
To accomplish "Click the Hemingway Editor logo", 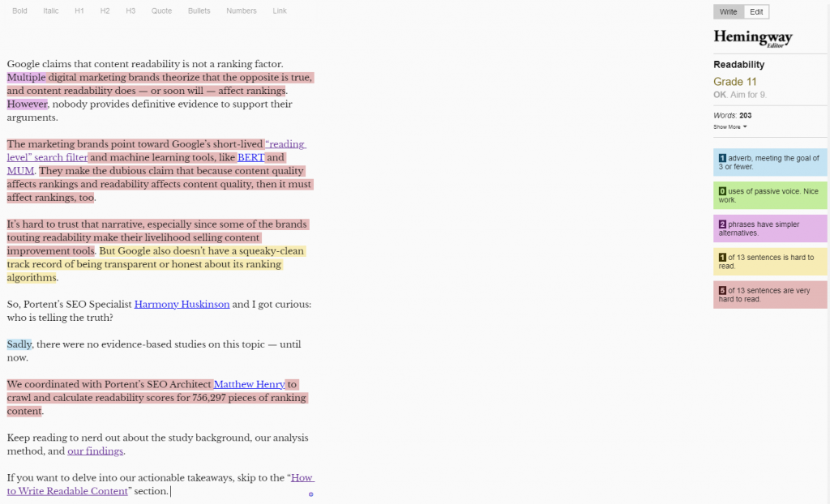I will coord(752,38).
